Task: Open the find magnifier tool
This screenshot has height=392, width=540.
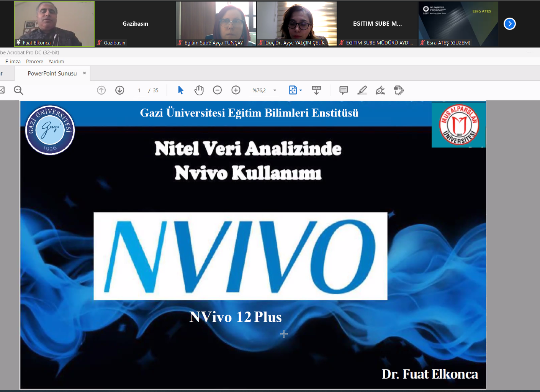Action: (18, 90)
